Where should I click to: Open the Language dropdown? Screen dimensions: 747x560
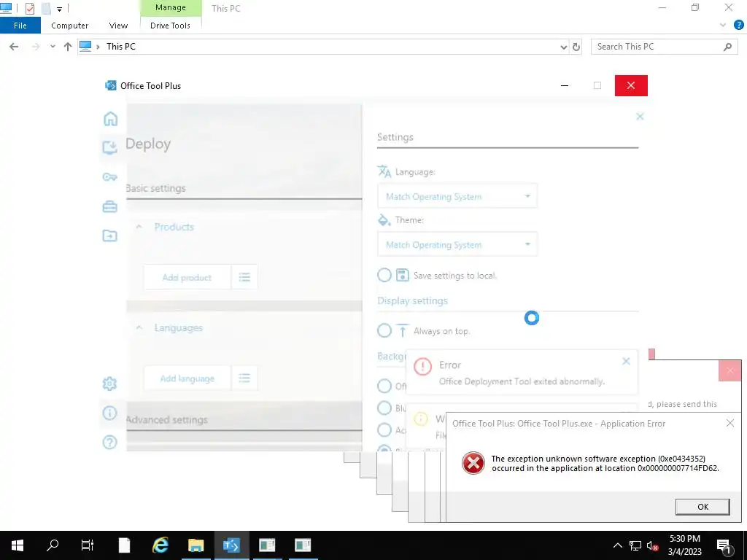point(457,196)
